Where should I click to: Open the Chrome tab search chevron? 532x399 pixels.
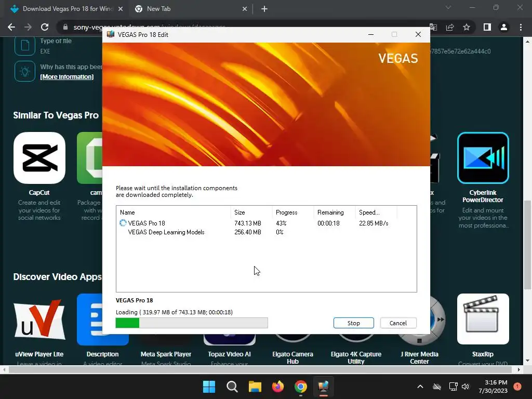448,7
